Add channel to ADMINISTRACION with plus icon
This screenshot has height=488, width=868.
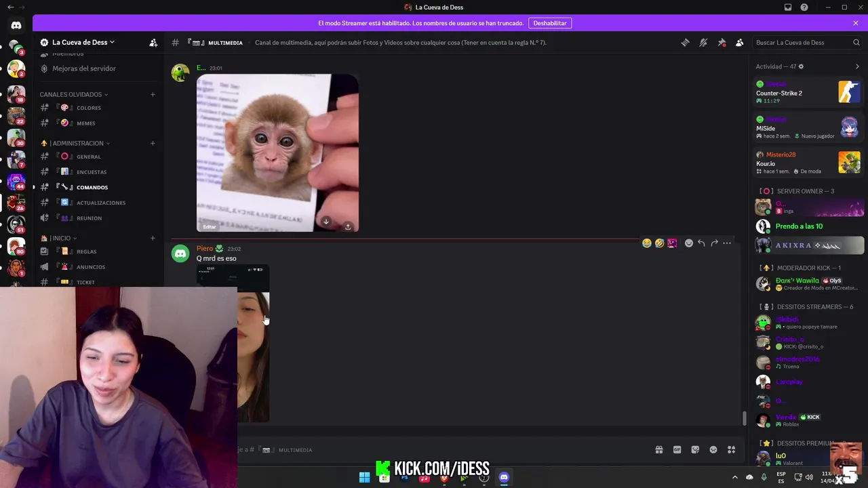[x=153, y=143]
